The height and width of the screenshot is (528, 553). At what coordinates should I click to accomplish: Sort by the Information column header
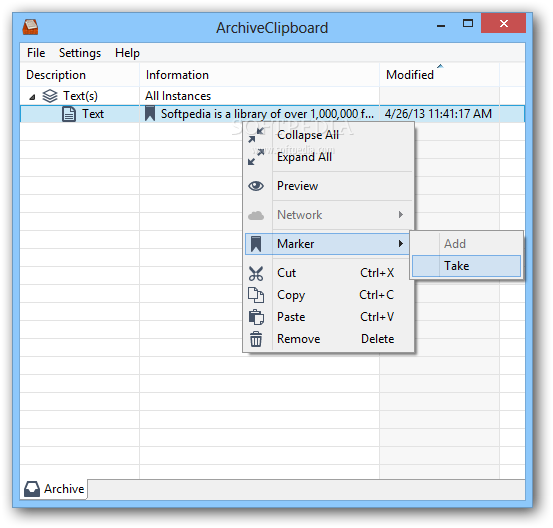tap(260, 75)
